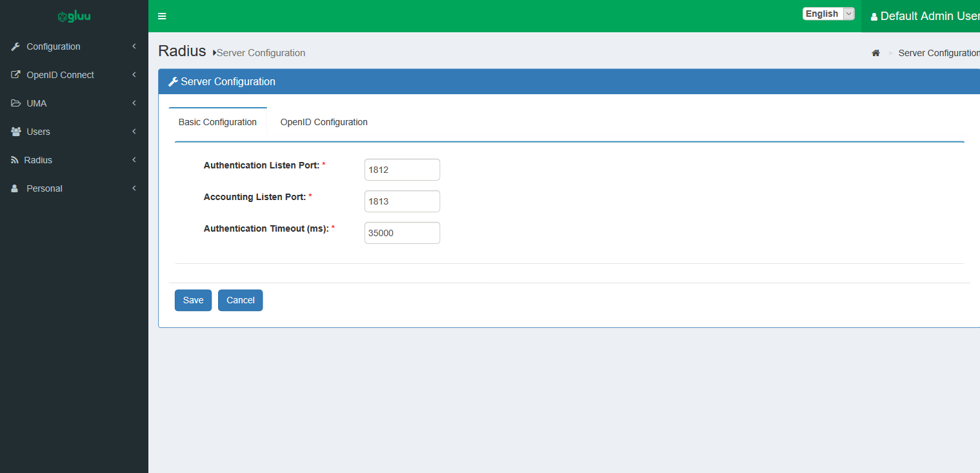The image size is (980, 473).
Task: Cancel the configuration changes
Action: 240,300
